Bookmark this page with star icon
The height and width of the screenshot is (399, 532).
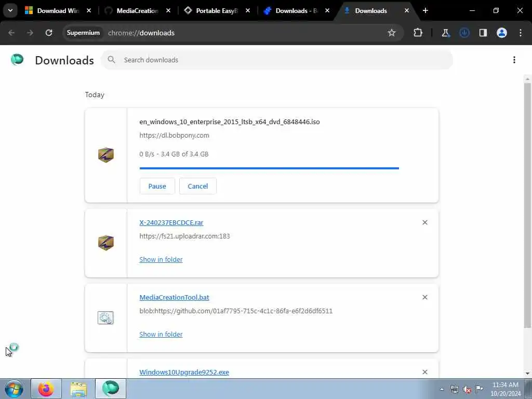392,33
